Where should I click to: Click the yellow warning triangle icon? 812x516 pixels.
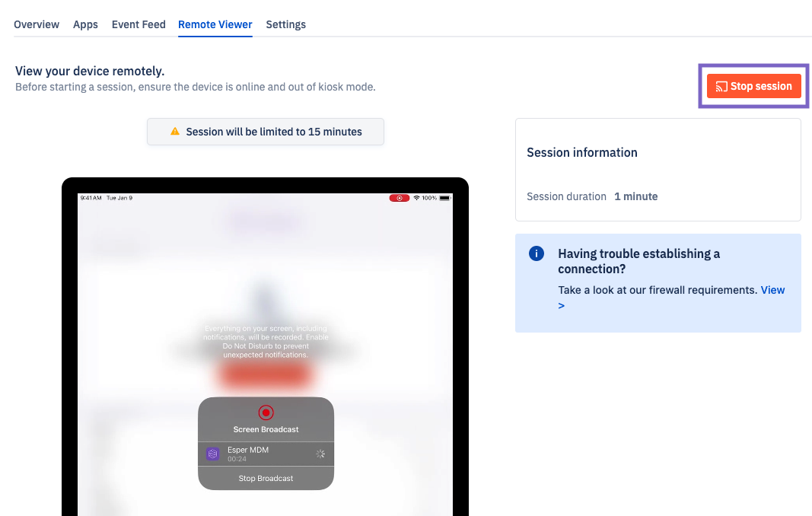pyautogui.click(x=175, y=132)
